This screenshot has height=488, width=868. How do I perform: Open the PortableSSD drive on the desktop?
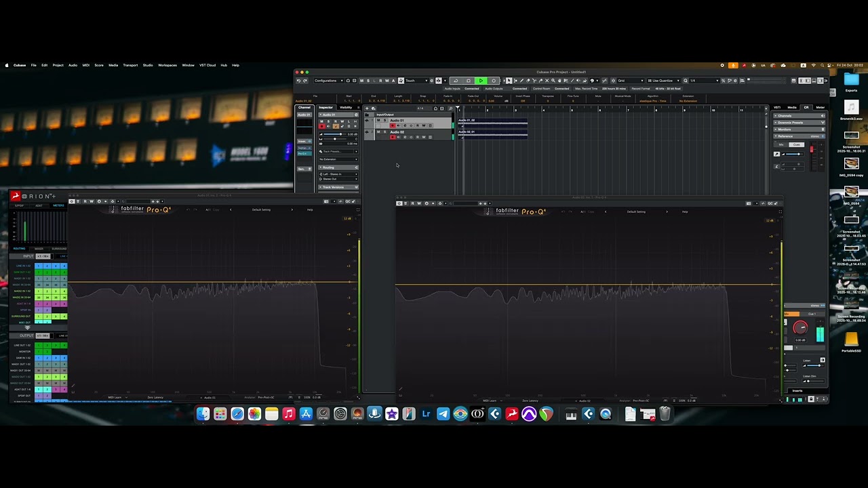tap(851, 341)
